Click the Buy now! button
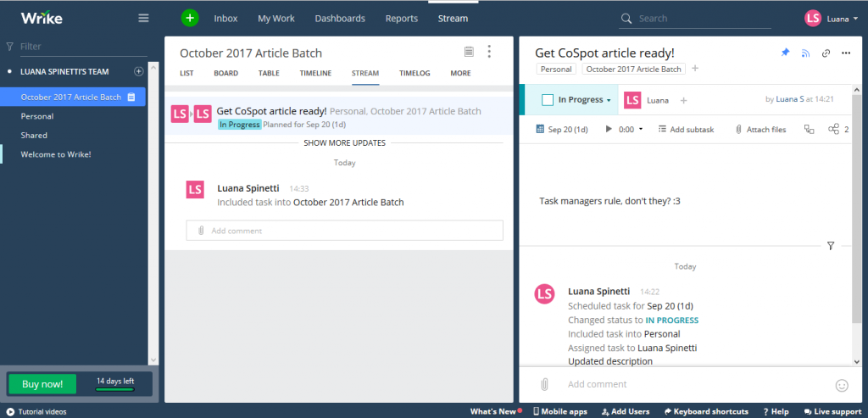 pos(42,384)
